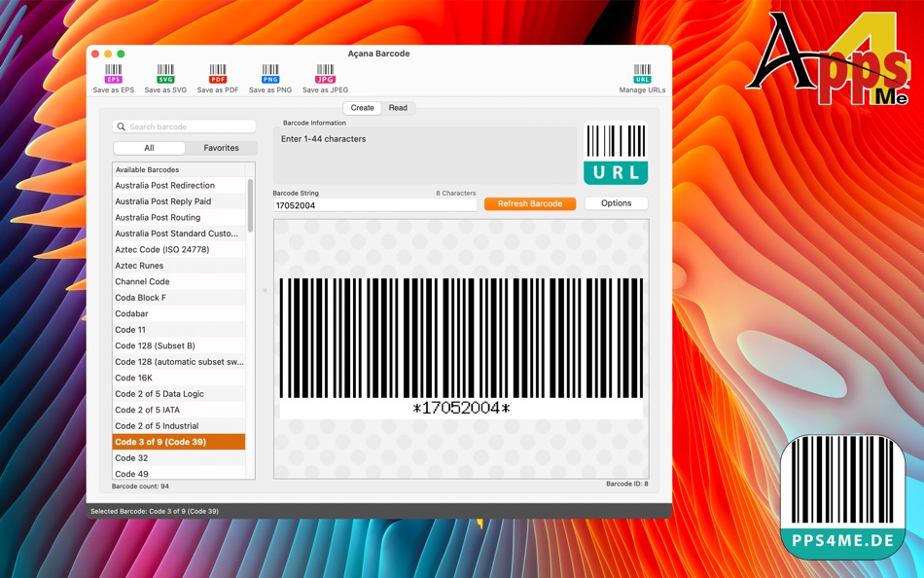Select Code 11 barcode

pyautogui.click(x=179, y=330)
